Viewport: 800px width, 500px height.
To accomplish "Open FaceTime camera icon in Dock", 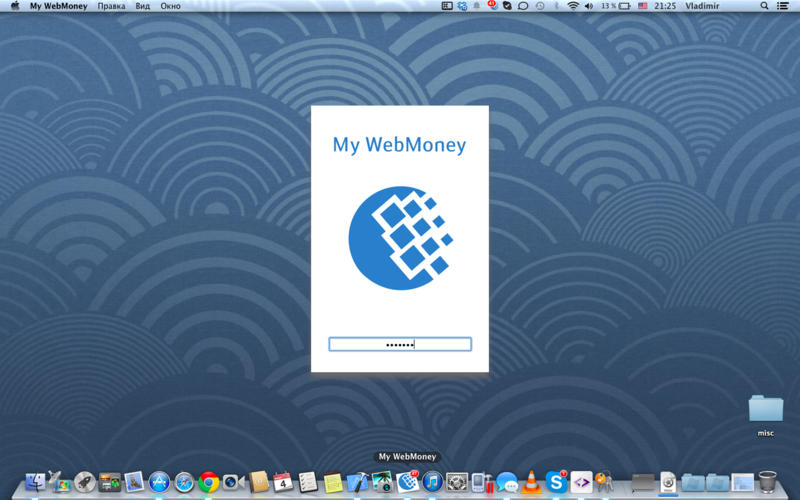I will coord(233,482).
